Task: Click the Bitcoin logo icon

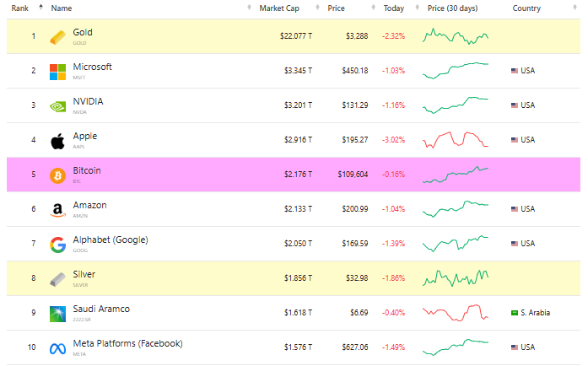Action: 57,175
